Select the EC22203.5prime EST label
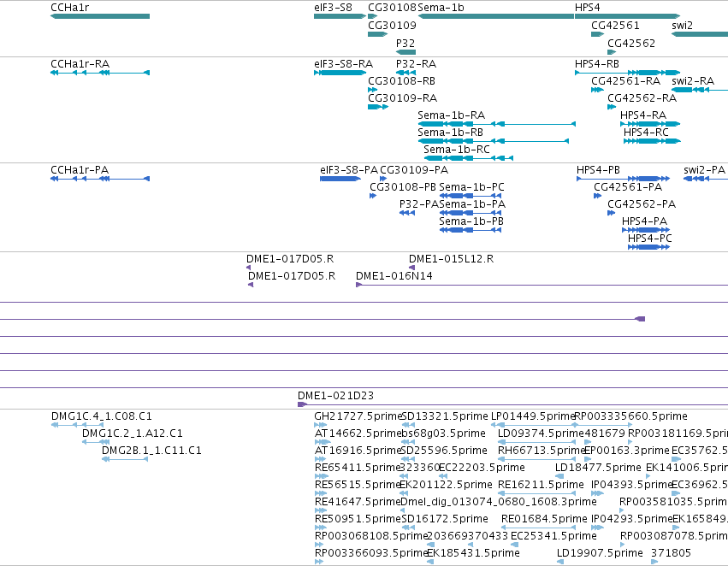728x566 pixels. pos(482,469)
